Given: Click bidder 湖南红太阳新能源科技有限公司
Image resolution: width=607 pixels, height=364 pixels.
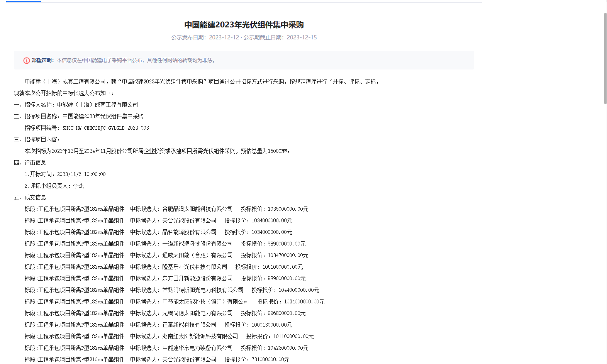Looking at the screenshot, I should point(200,336).
